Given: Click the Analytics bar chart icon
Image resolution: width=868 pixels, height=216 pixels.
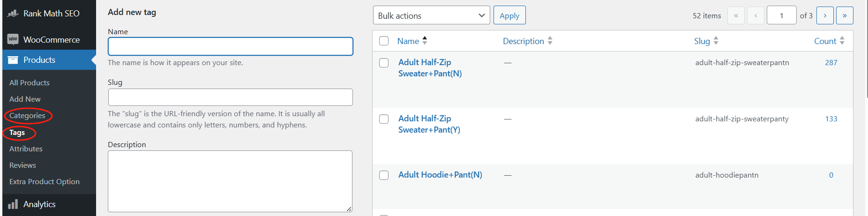Looking at the screenshot, I should pyautogui.click(x=13, y=204).
